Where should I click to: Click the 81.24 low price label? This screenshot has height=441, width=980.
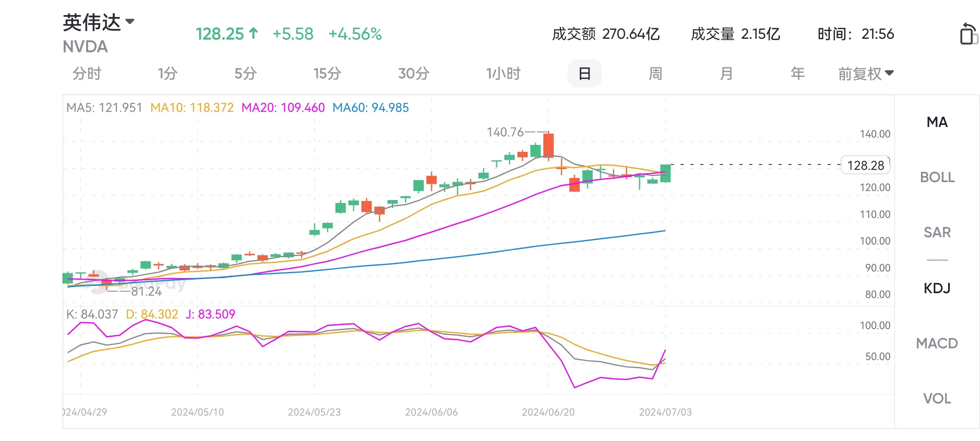click(x=146, y=292)
